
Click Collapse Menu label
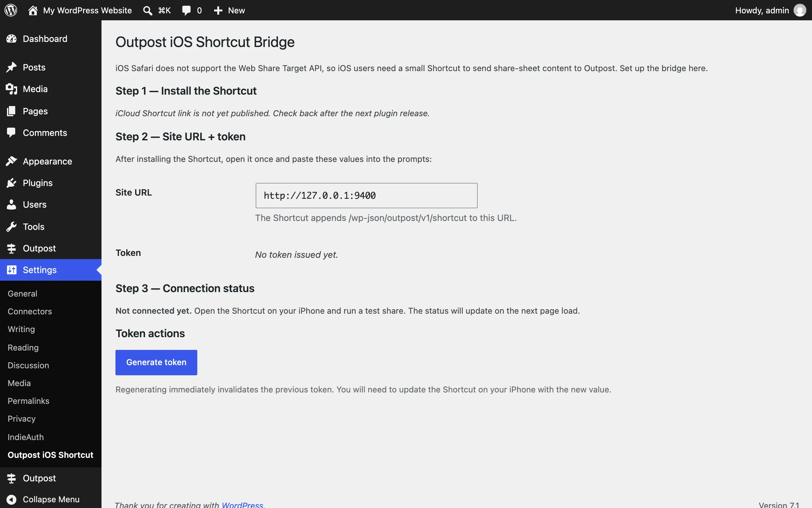click(51, 500)
